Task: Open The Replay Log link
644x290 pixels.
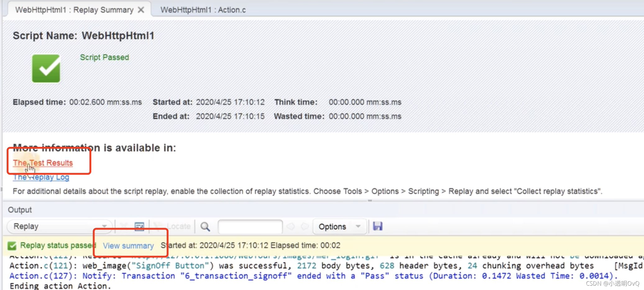Action: tap(41, 177)
